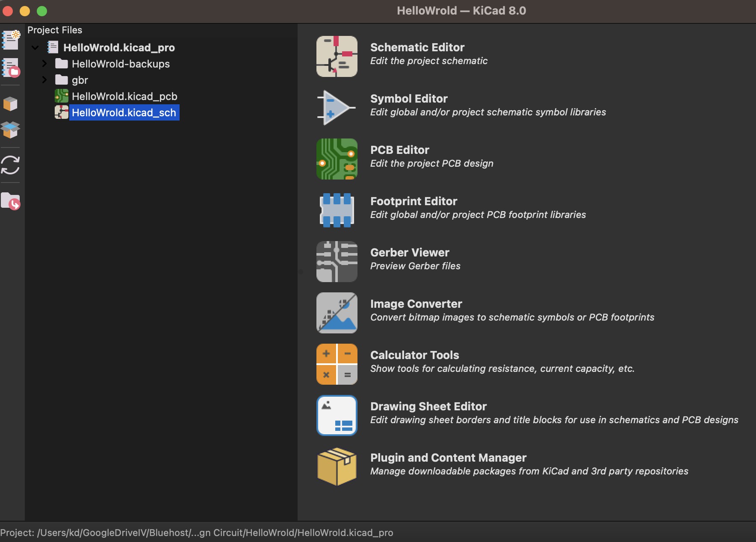Open Plugin and Content Manager icon
The image size is (756, 542).
[337, 467]
